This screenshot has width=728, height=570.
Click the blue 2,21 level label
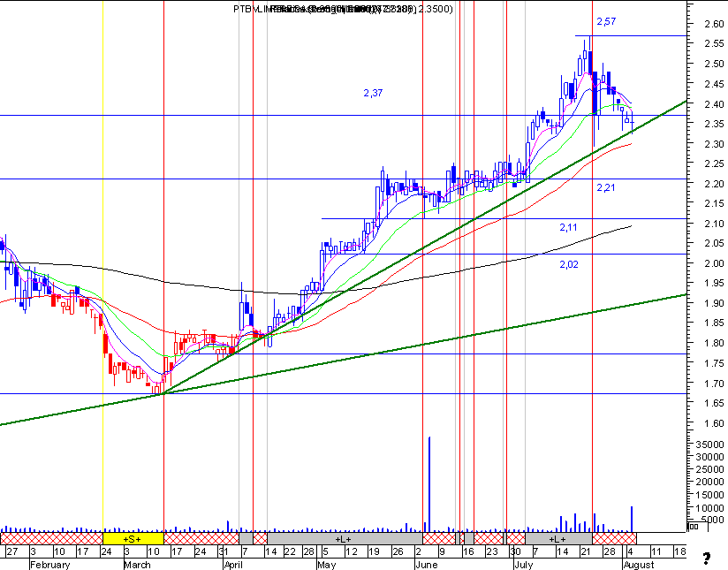(606, 187)
